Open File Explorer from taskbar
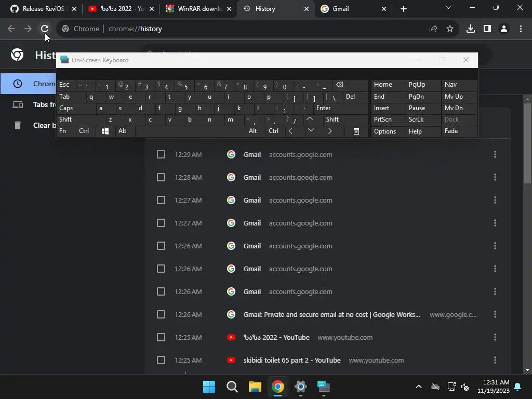The width and height of the screenshot is (532, 399). tap(255, 387)
